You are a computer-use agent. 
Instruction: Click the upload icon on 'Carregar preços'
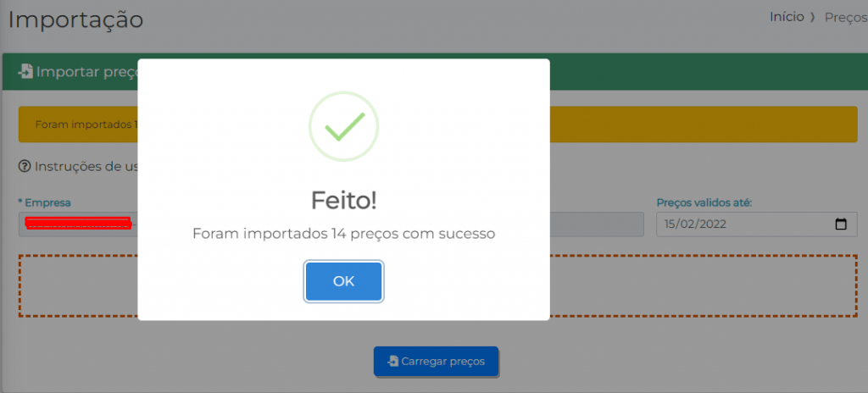click(x=392, y=362)
